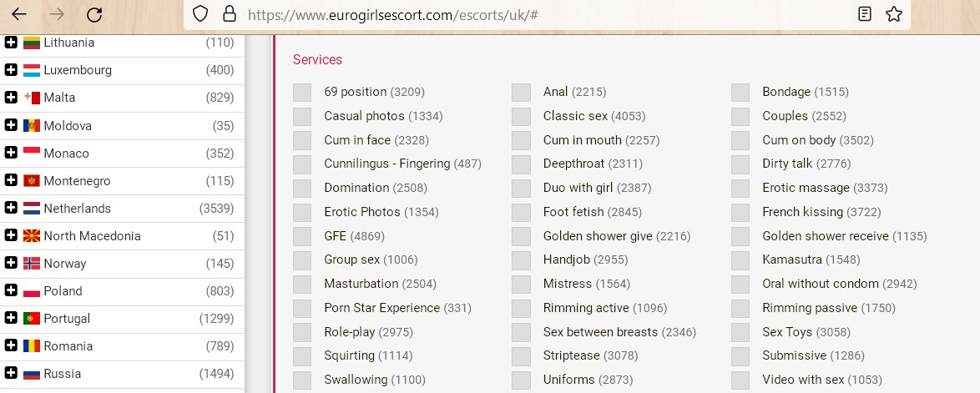Check the Erotic massage checkbox
Image resolution: width=980 pixels, height=393 pixels.
tap(740, 188)
